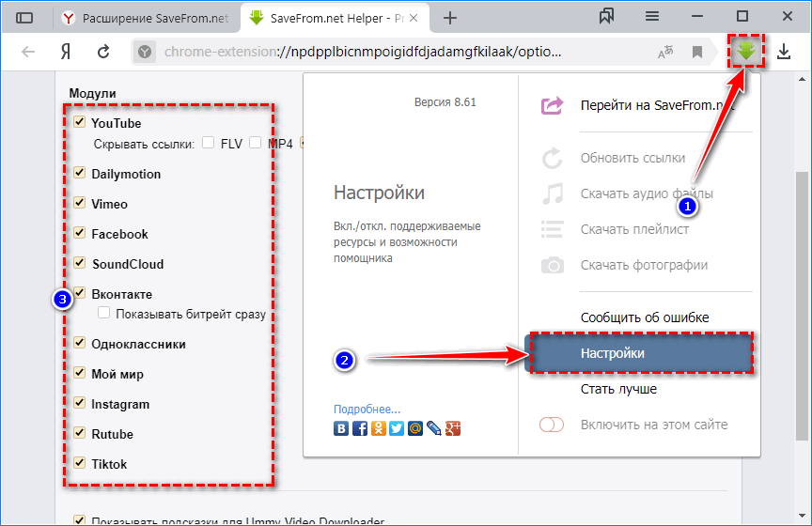Screen dimensions: 812x526
Task: Uncheck the Vimeo module checkbox
Action: [x=79, y=203]
